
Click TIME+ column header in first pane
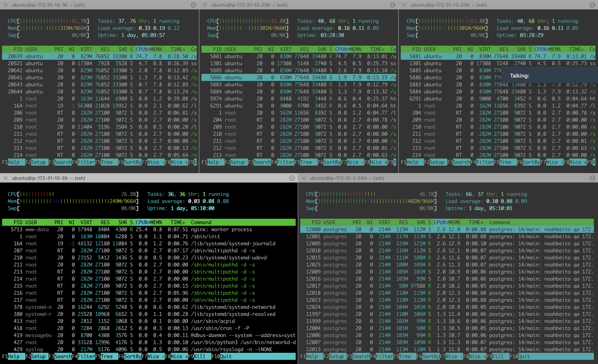tap(178, 49)
